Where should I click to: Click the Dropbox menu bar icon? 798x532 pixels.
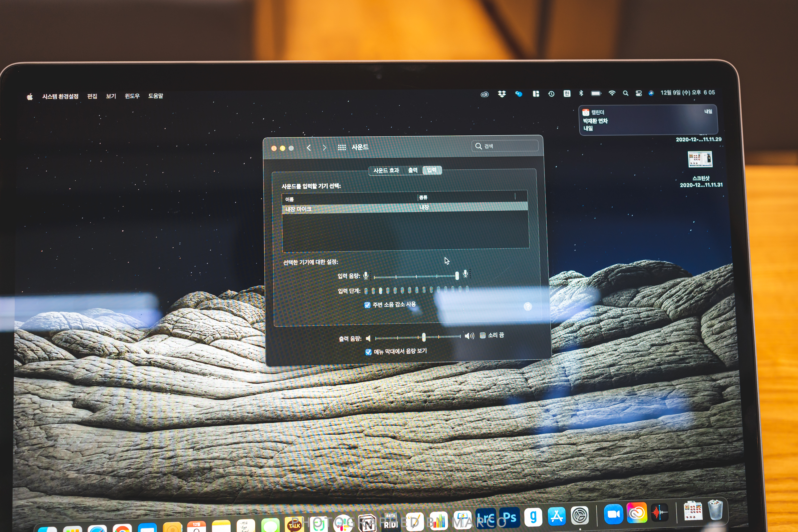[502, 94]
